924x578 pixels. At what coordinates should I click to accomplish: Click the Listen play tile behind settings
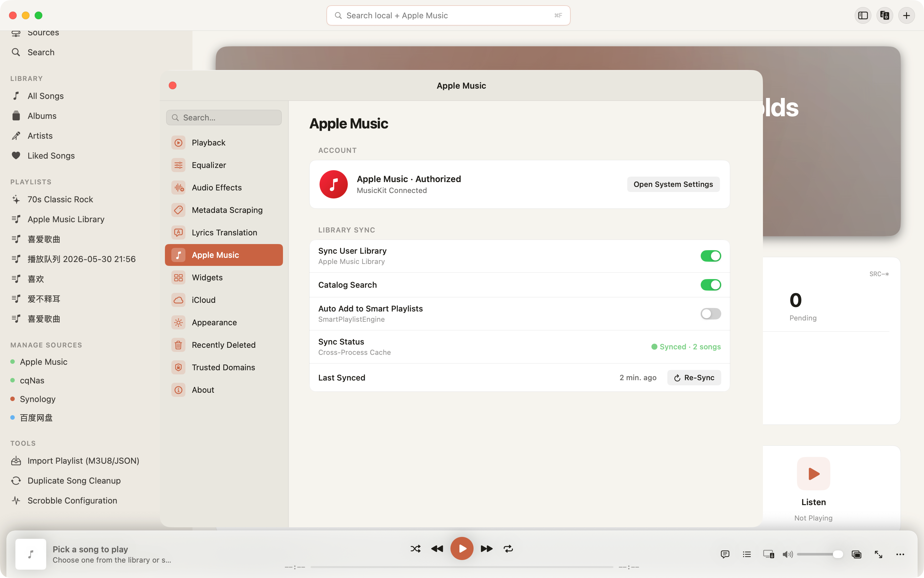pos(813,474)
